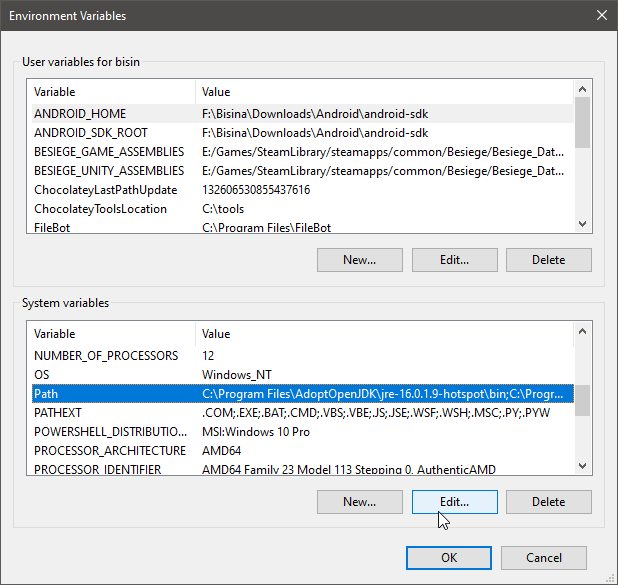Click Edit under System variables
618x585 pixels.
pyautogui.click(x=454, y=502)
